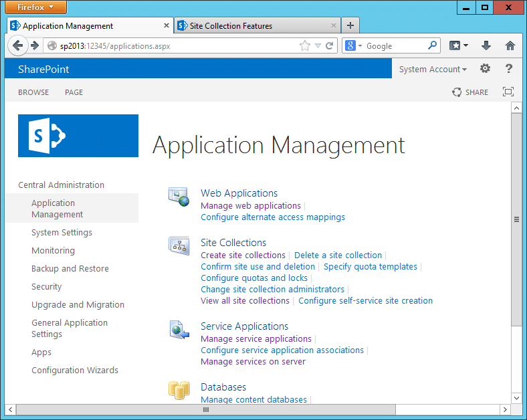Screen dimensions: 527x420
Task: Open Configuration Wizards
Action: click(x=75, y=371)
